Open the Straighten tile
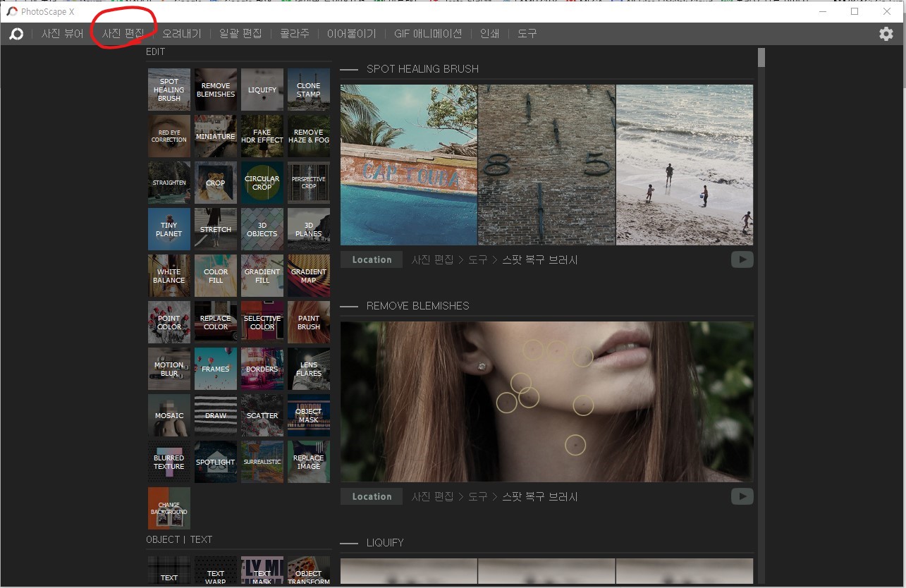 169,183
